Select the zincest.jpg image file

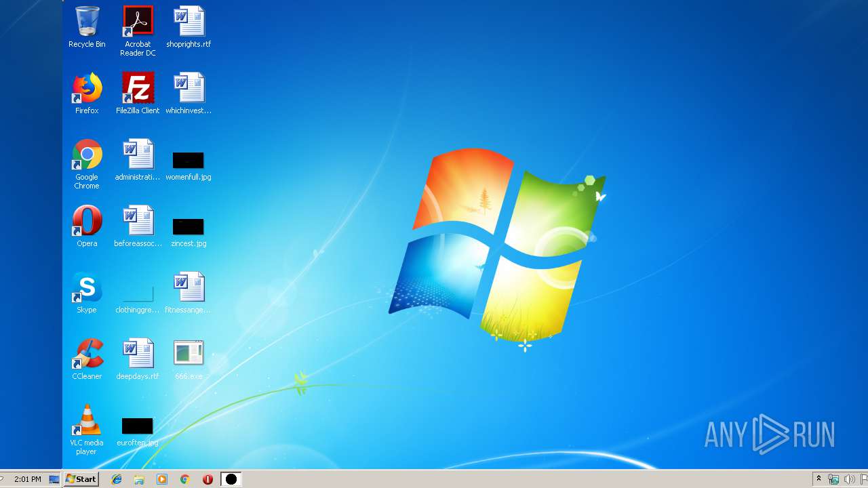click(x=189, y=232)
